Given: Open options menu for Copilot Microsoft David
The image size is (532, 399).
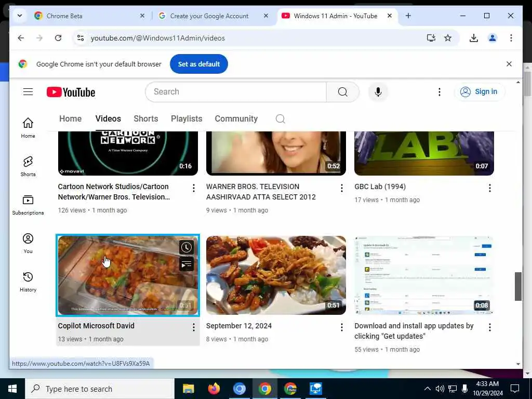Looking at the screenshot, I should pos(193,327).
